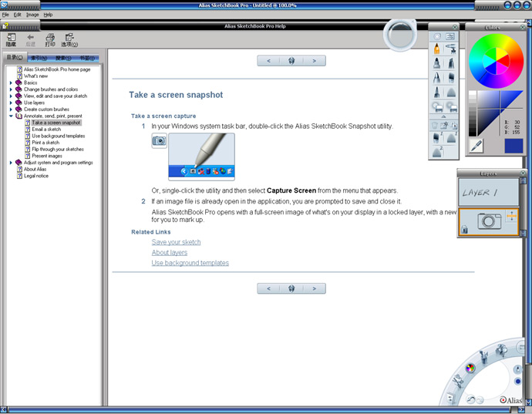532x414 pixels.
Task: Go to next topic with top > button
Action: point(314,61)
